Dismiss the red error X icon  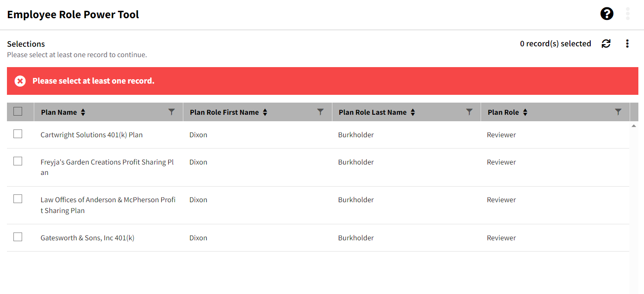(20, 81)
